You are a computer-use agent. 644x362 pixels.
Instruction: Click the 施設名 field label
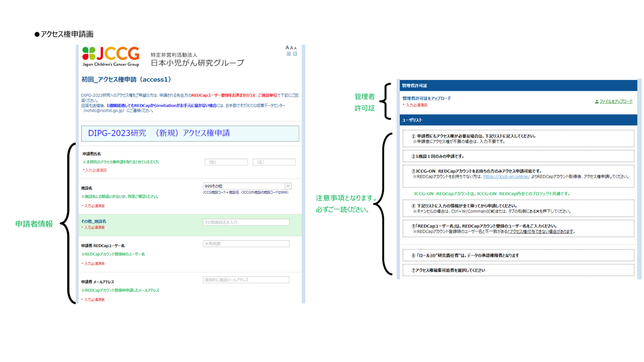pyautogui.click(x=87, y=188)
